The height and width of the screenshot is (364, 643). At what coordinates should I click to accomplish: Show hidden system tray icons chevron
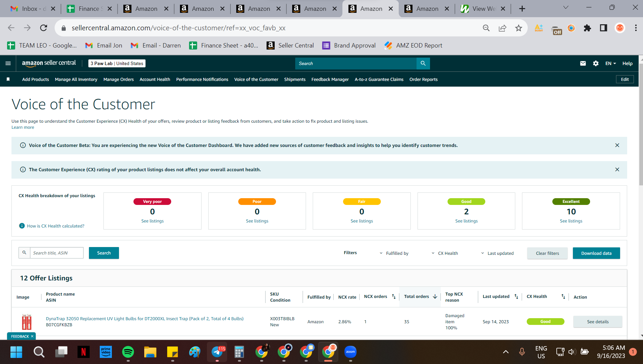coord(506,352)
